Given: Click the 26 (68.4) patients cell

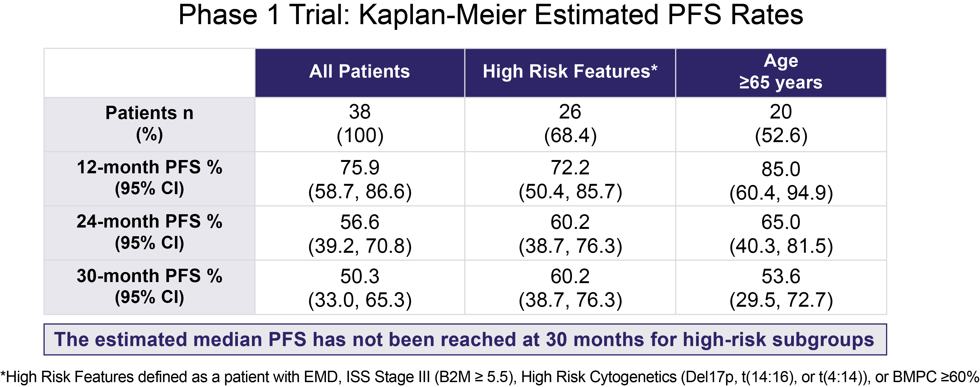Looking at the screenshot, I should (x=570, y=124).
